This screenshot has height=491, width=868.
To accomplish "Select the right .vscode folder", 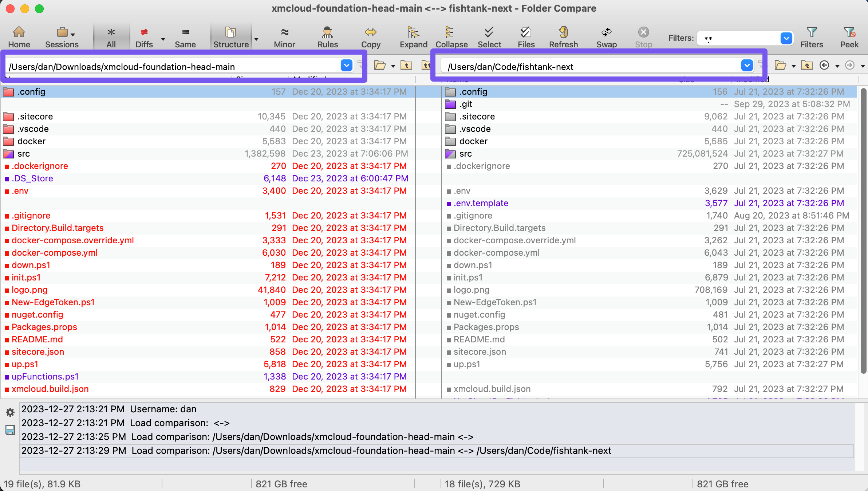I will 650,129.
